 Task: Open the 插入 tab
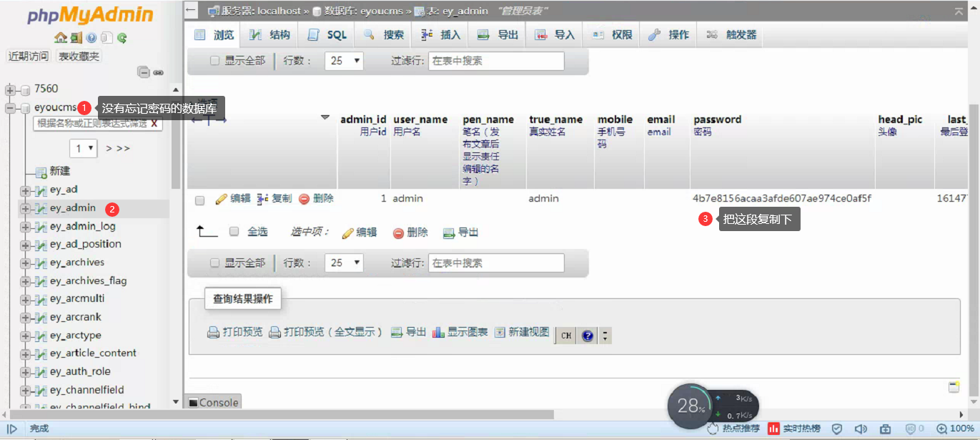click(441, 34)
